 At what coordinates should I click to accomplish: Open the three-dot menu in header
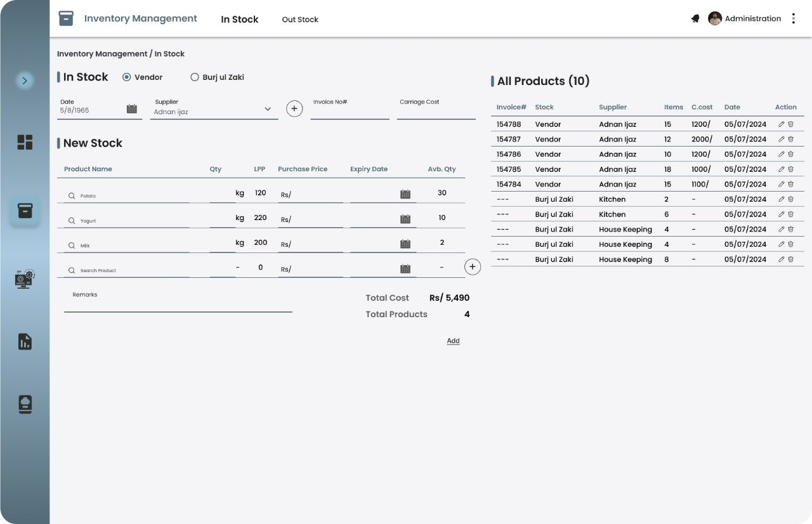click(x=793, y=18)
